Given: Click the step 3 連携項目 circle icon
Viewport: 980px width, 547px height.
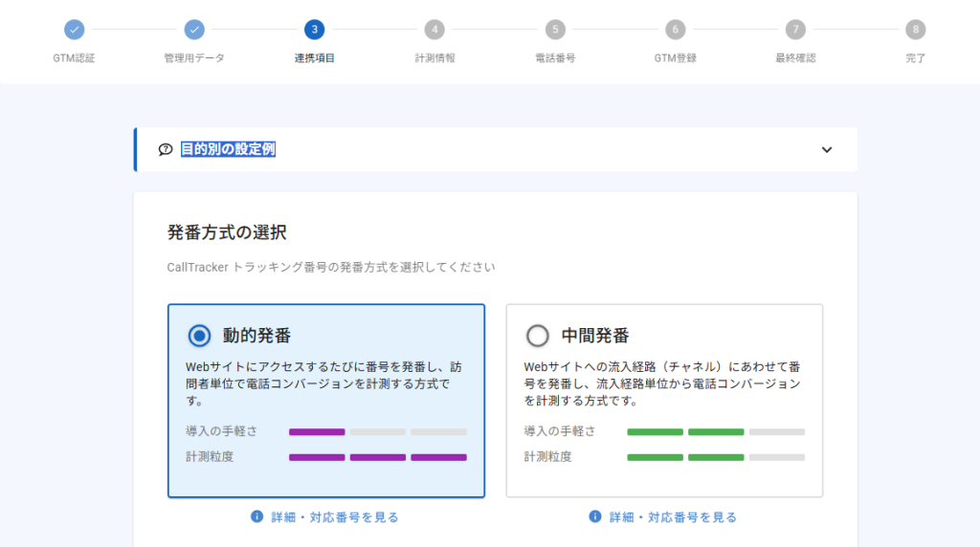Looking at the screenshot, I should 315,30.
